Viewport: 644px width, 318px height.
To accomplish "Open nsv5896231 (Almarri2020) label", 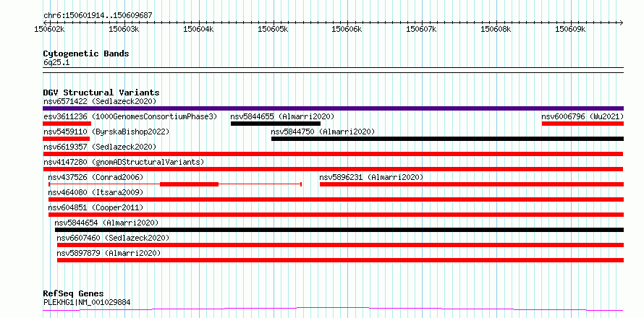I will click(371, 177).
